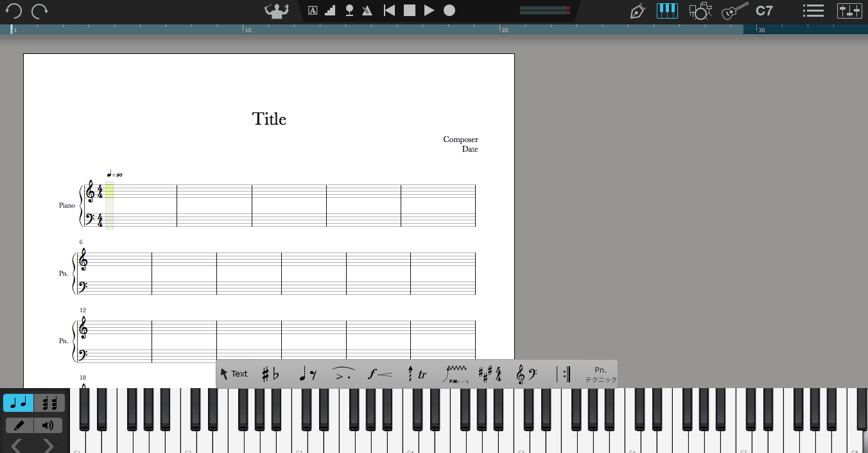Open the guitar fretboard panel
The image size is (868, 453).
[x=734, y=11]
